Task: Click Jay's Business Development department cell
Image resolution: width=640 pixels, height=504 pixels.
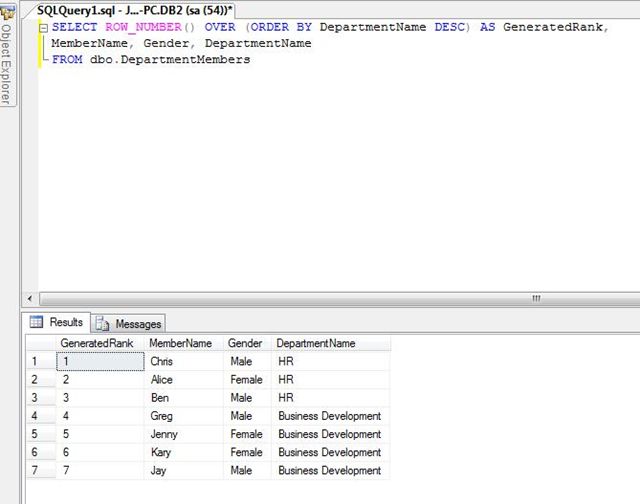Action: coord(329,470)
